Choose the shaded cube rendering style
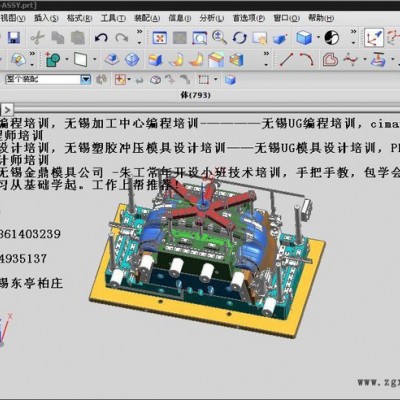 click(304, 38)
